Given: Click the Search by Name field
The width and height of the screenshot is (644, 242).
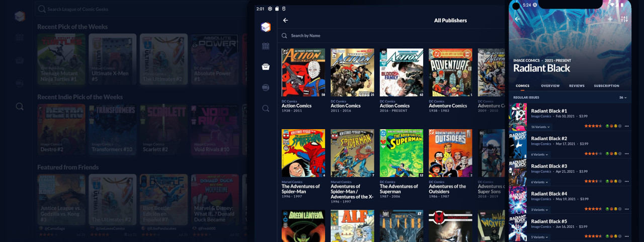Looking at the screenshot, I should pyautogui.click(x=352, y=36).
